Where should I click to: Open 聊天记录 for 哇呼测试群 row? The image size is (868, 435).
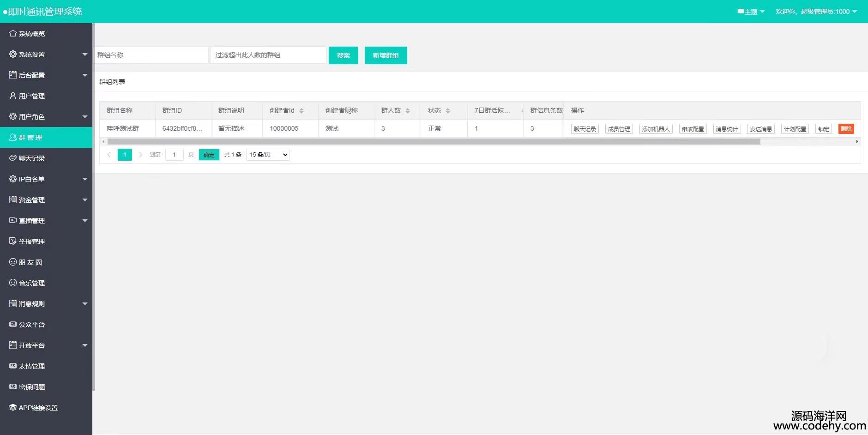[x=585, y=129]
